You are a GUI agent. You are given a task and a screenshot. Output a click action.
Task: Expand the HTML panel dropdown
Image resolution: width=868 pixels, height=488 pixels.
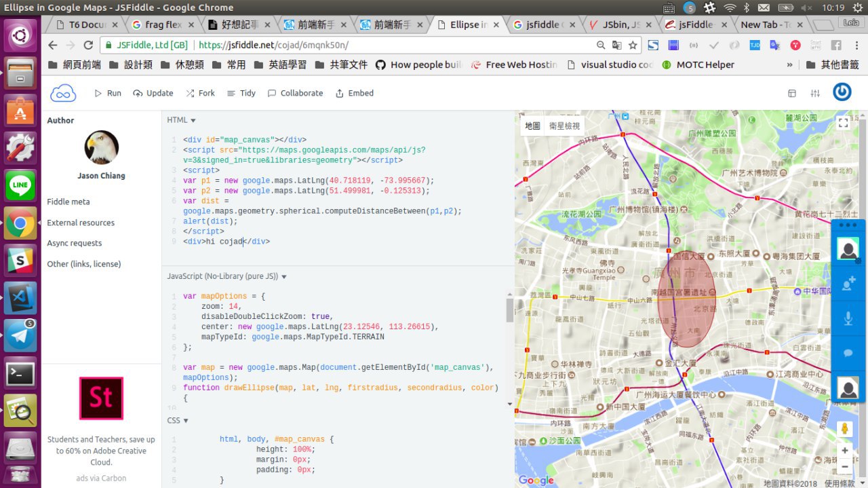pyautogui.click(x=181, y=120)
